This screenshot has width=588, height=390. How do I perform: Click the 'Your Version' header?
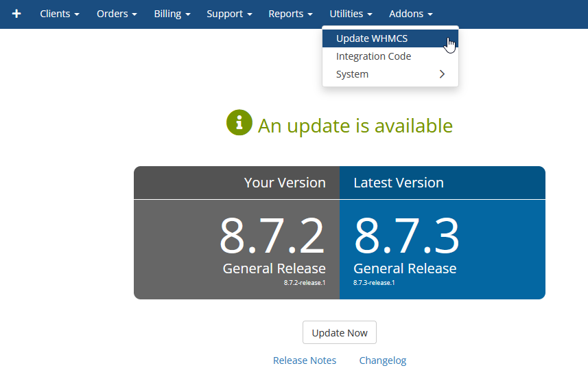point(285,183)
